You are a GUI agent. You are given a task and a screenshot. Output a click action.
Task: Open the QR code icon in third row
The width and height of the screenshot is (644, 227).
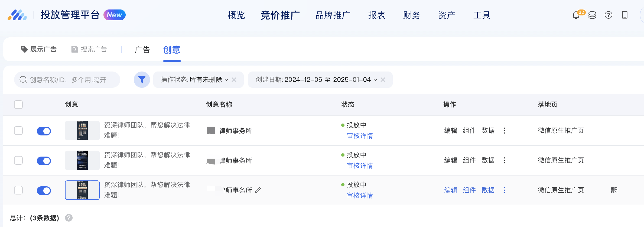tap(614, 190)
